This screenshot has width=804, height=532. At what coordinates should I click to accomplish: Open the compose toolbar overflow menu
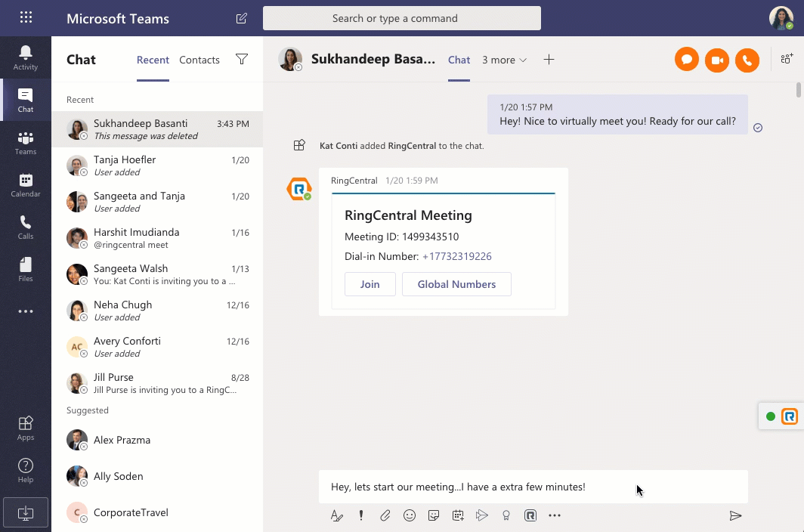[555, 515]
